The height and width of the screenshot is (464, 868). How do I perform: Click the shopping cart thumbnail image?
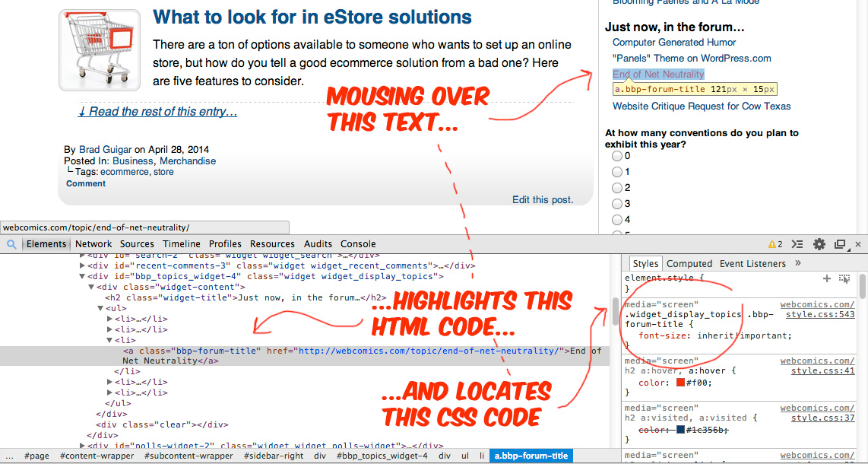(100, 50)
